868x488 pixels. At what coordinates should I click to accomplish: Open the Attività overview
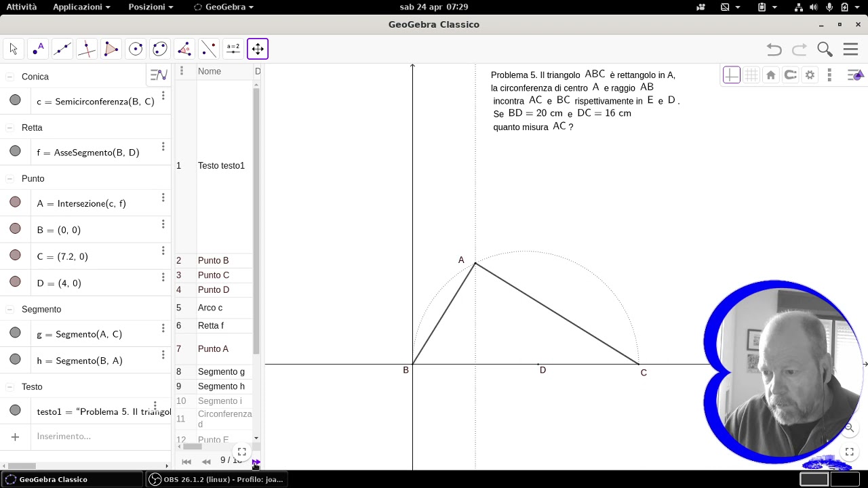[22, 7]
